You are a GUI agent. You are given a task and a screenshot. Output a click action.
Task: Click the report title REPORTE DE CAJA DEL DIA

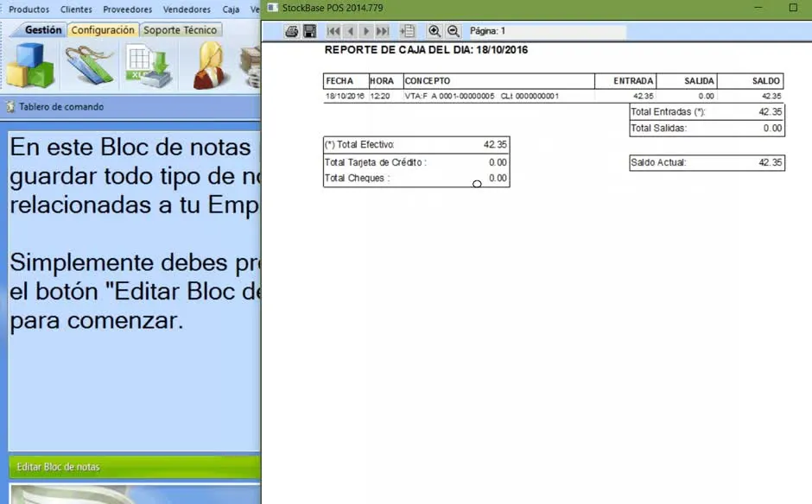click(x=426, y=50)
